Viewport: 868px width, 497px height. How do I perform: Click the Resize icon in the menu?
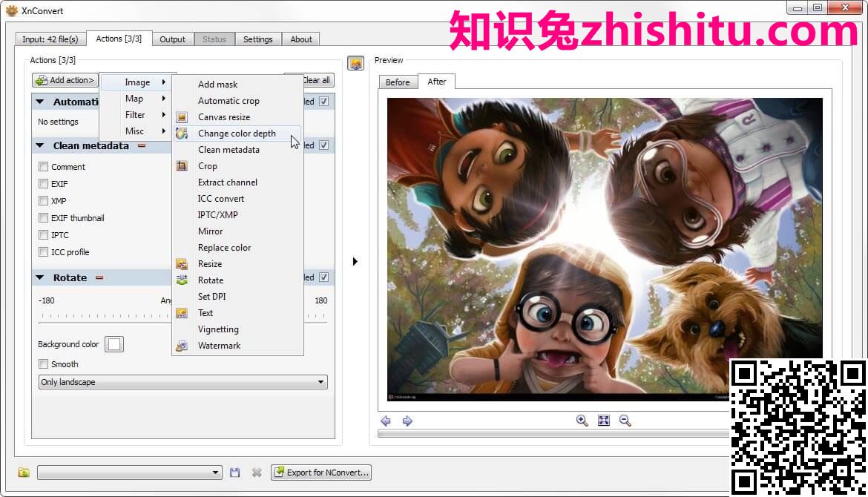(182, 264)
